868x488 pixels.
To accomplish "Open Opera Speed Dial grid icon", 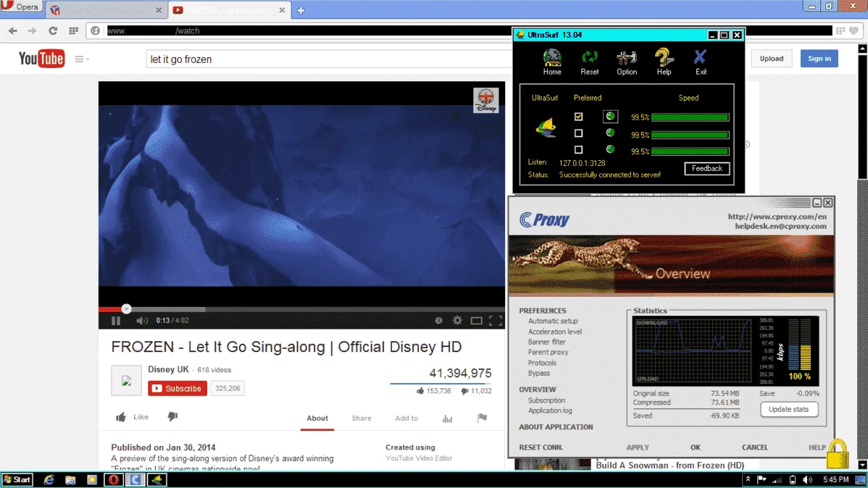I will (73, 31).
